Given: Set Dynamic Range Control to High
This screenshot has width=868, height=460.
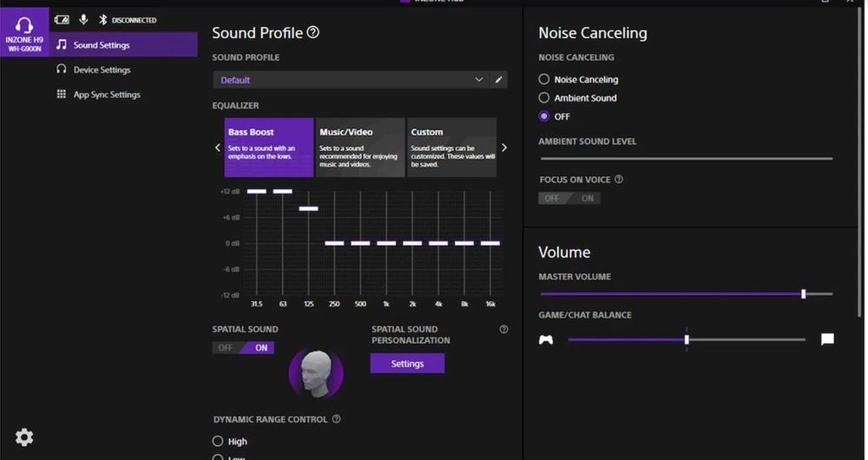Looking at the screenshot, I should point(218,441).
